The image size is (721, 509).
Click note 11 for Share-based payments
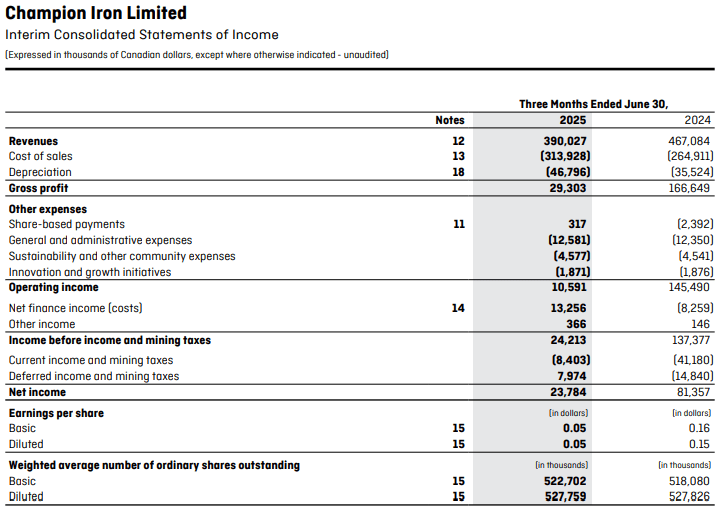[458, 225]
